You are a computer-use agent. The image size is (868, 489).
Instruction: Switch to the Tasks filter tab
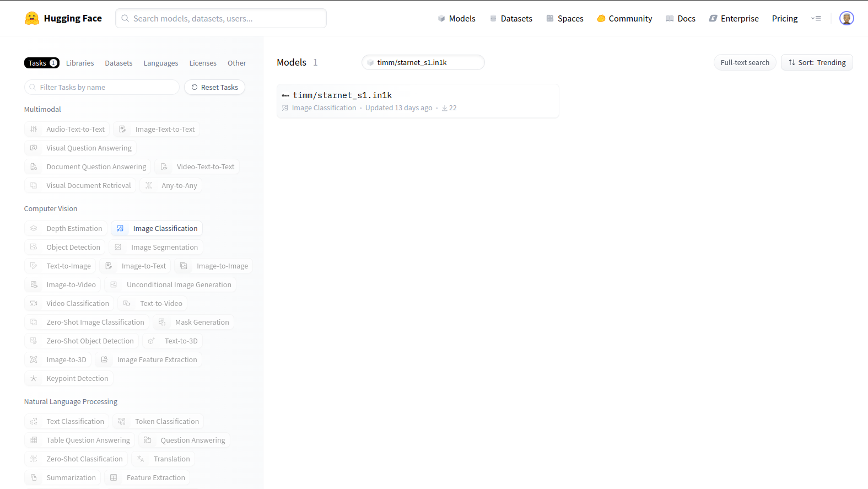click(x=41, y=63)
